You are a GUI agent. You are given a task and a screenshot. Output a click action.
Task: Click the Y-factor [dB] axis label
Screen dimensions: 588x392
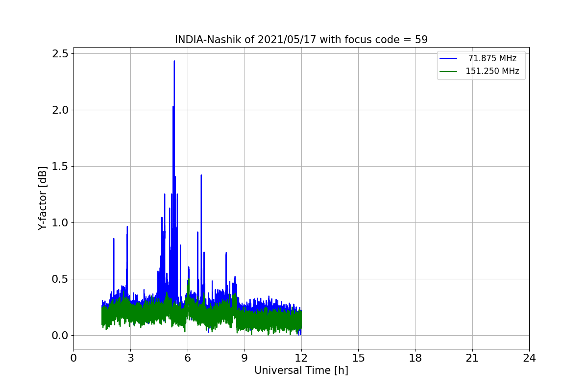[43, 198]
